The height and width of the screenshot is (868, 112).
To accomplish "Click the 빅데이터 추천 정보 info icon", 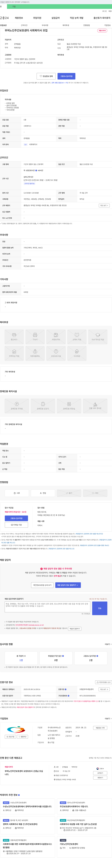I will pyautogui.click(x=19, y=795).
